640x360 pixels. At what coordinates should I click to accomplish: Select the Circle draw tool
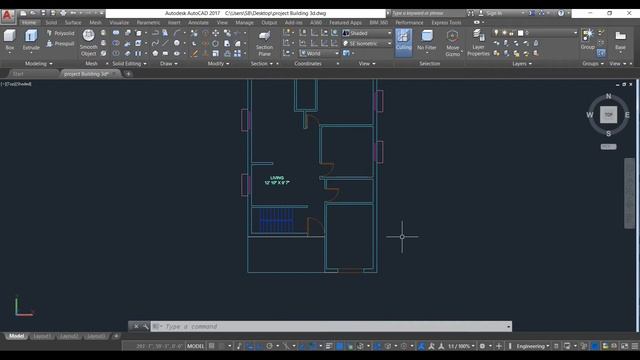click(177, 43)
